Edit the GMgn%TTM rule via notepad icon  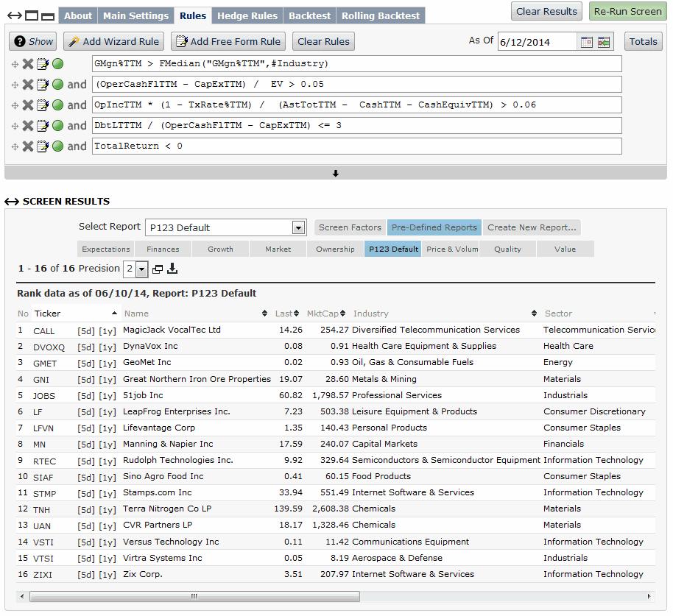coord(43,64)
